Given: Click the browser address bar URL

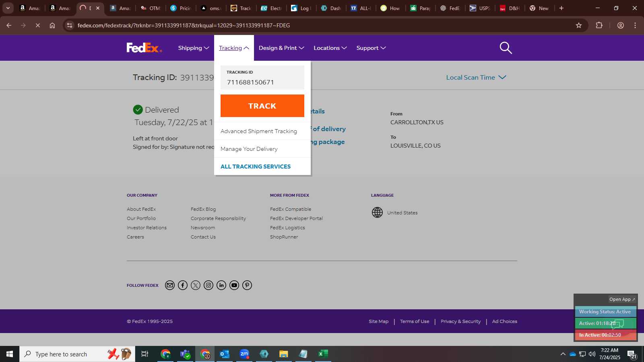Looking at the screenshot, I should click(x=184, y=25).
